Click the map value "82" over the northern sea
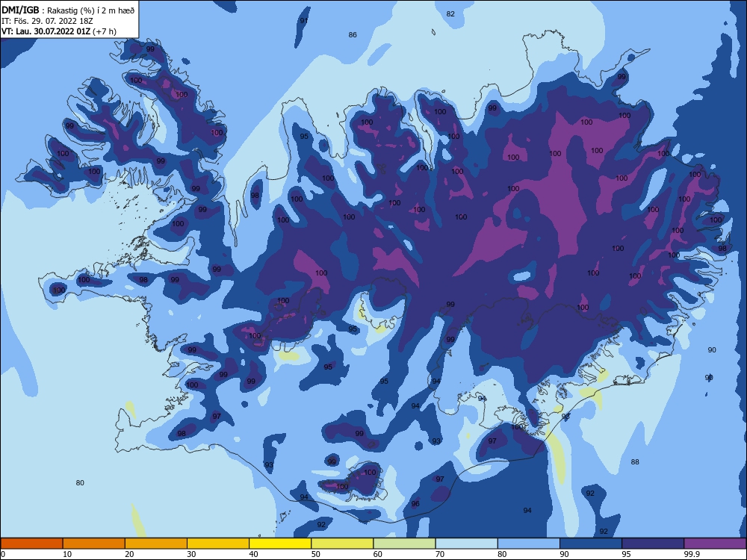 [450, 13]
